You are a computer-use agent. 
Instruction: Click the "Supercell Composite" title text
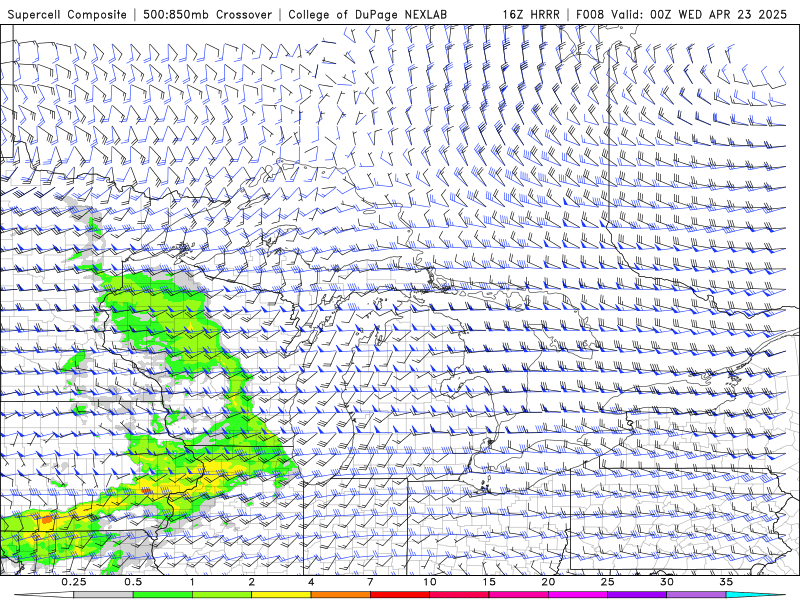[67, 14]
